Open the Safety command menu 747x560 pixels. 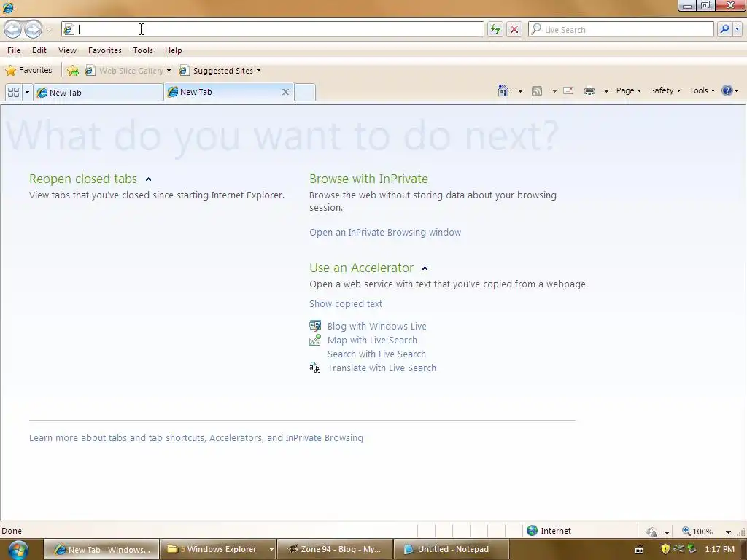pos(665,90)
